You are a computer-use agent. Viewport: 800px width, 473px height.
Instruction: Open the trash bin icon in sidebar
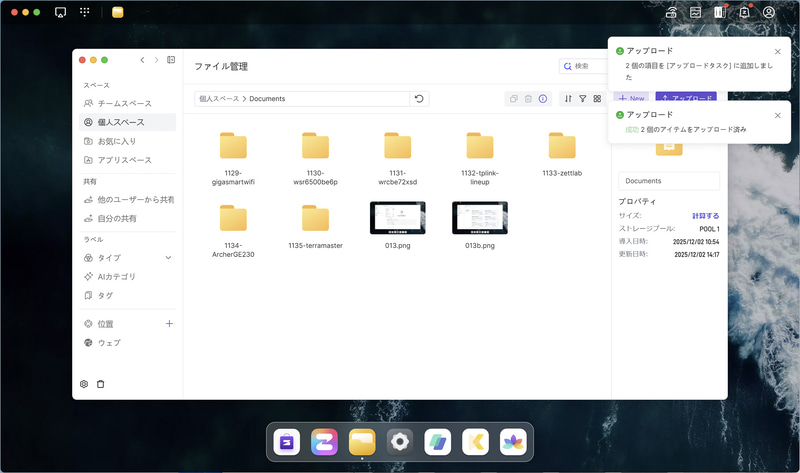click(x=101, y=384)
